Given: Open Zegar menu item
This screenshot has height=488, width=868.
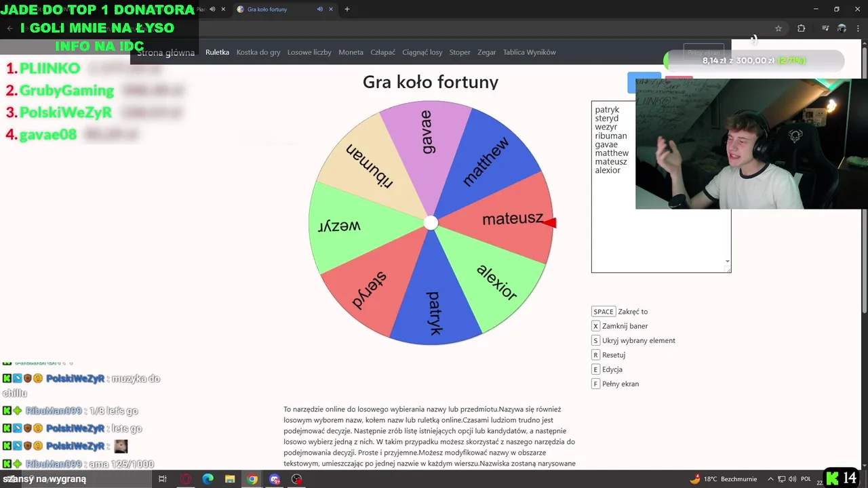Looking at the screenshot, I should (x=486, y=52).
